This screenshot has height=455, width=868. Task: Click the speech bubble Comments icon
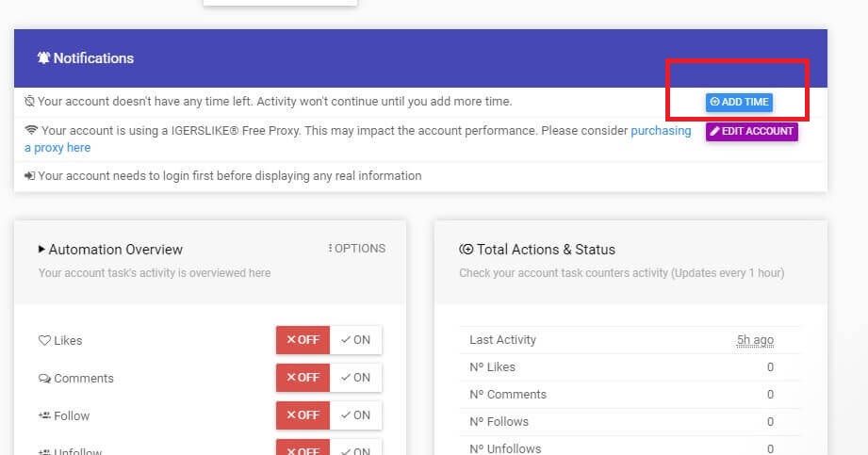pos(44,379)
